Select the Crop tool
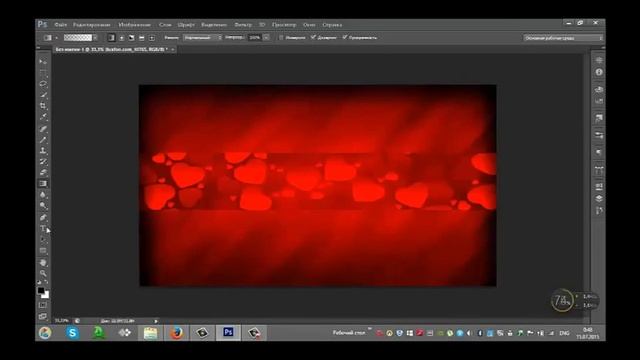This screenshot has height=360, width=640. coord(43,106)
